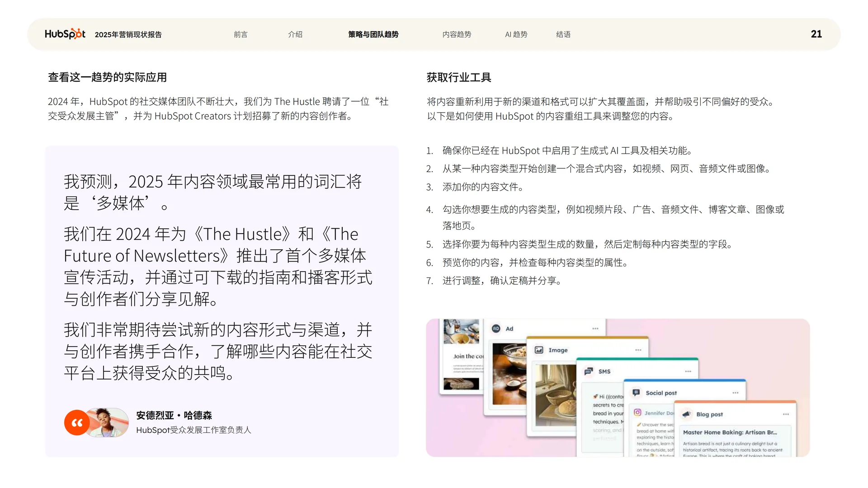Select 前言 in the navigation bar

click(x=241, y=34)
